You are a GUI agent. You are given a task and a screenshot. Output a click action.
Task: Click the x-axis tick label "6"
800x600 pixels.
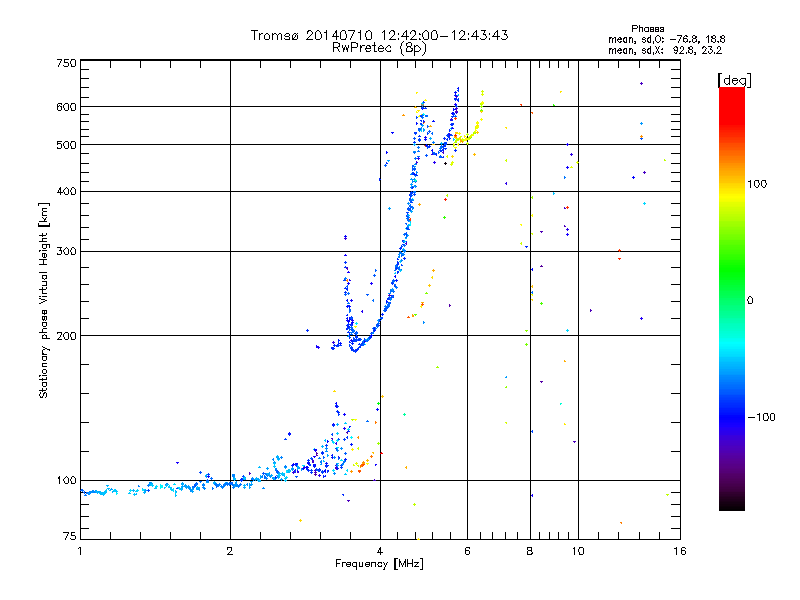pos(467,551)
